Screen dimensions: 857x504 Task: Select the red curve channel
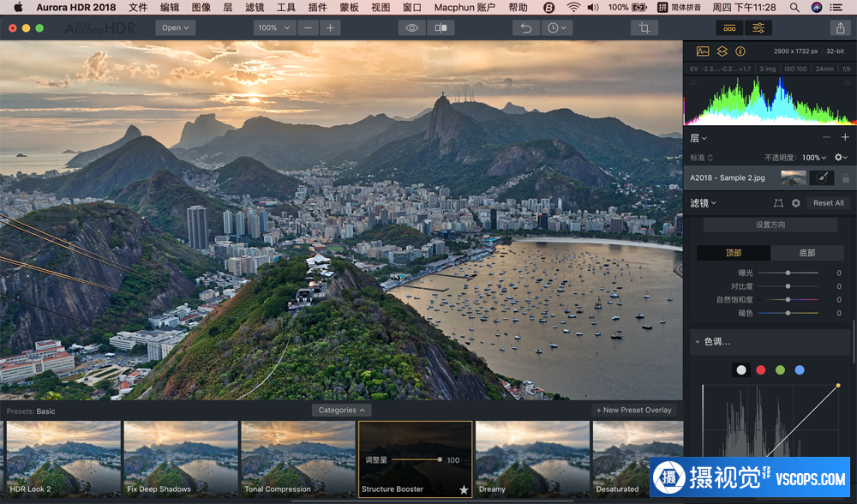[x=761, y=370]
